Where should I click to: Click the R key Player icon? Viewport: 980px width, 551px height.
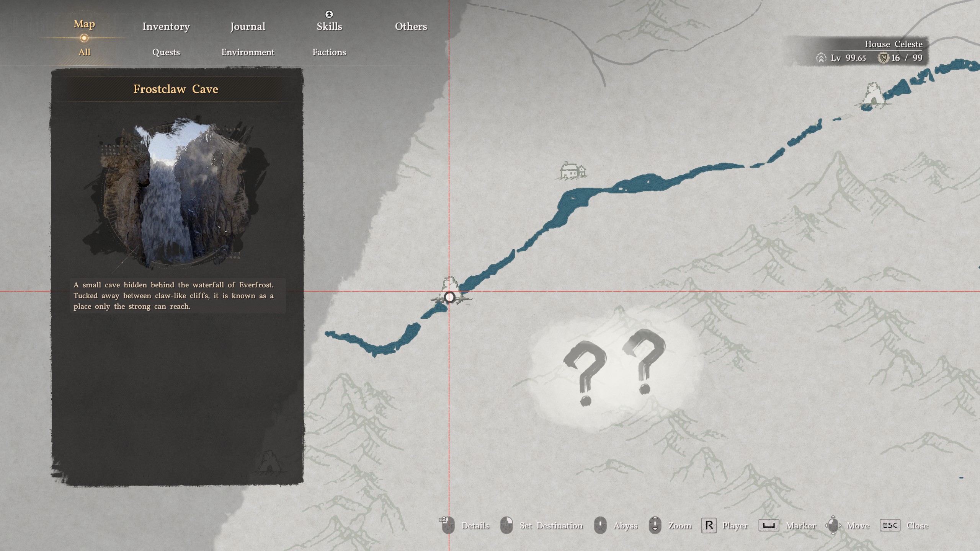(709, 525)
